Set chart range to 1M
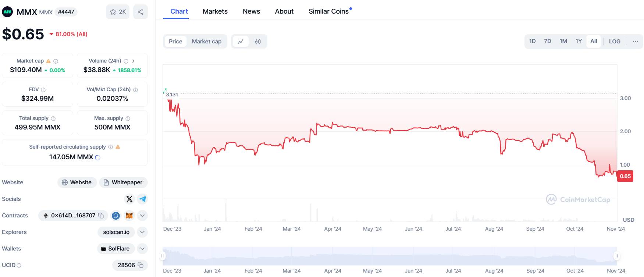The image size is (644, 277). 563,41
